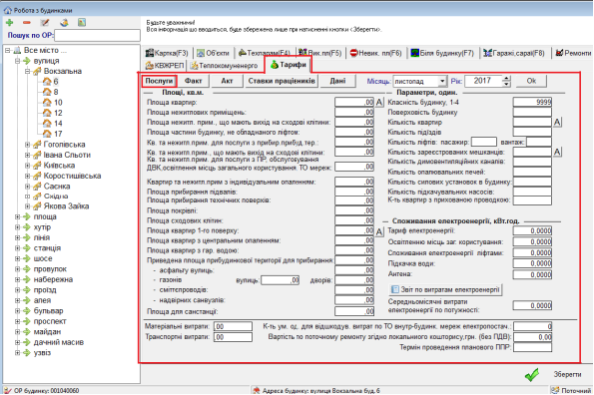Switch to the КВЖРЕП tab
Screen dimensions: 594x395
pos(165,66)
